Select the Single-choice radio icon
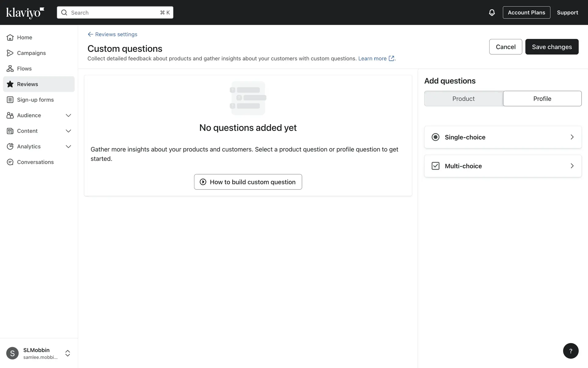588x368 pixels. click(435, 137)
